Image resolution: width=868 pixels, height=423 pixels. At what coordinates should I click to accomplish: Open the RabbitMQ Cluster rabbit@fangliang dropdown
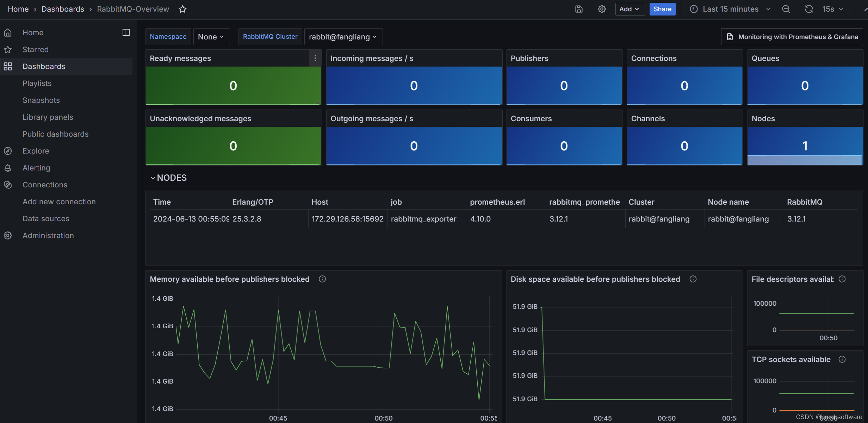click(343, 37)
